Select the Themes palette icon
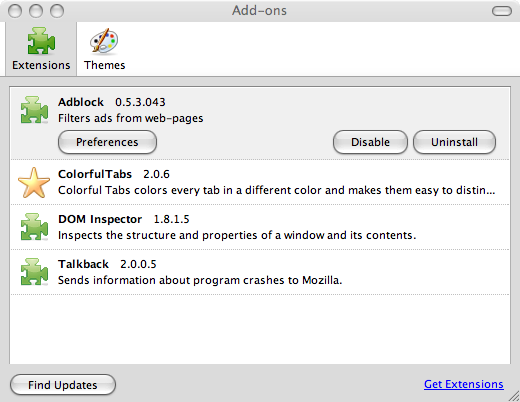The image size is (520, 402). coord(104,41)
